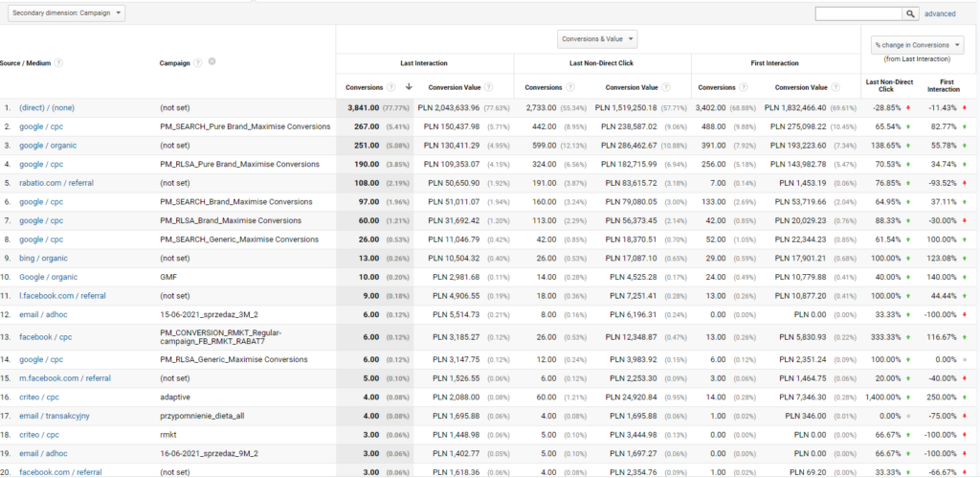Open the Secondary dimension: Campaign dropdown

[x=66, y=13]
